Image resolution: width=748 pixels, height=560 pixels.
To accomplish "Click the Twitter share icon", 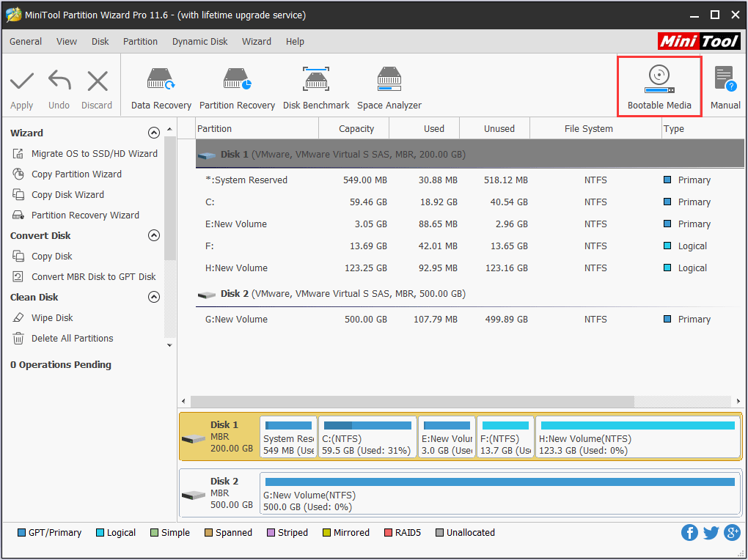I will click(711, 533).
